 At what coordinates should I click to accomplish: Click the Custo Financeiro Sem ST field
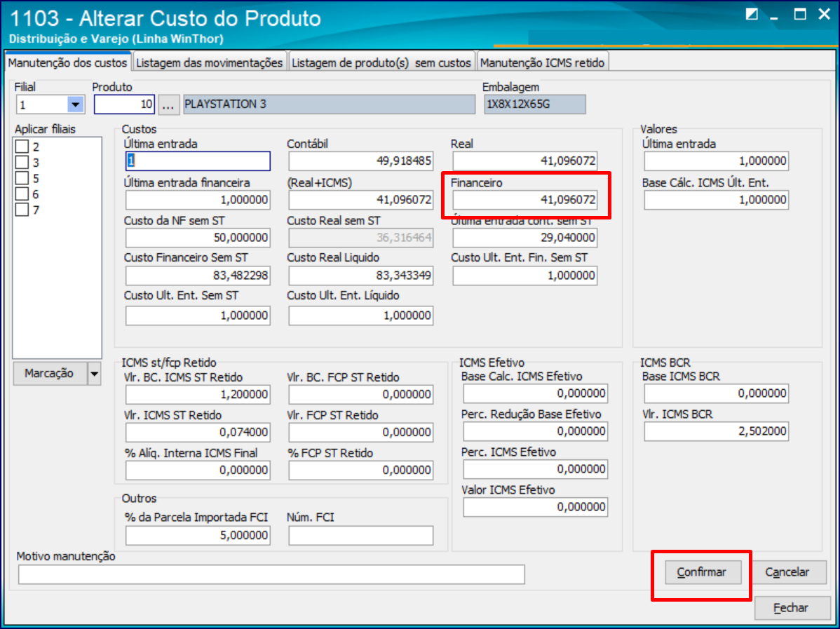tap(198, 276)
